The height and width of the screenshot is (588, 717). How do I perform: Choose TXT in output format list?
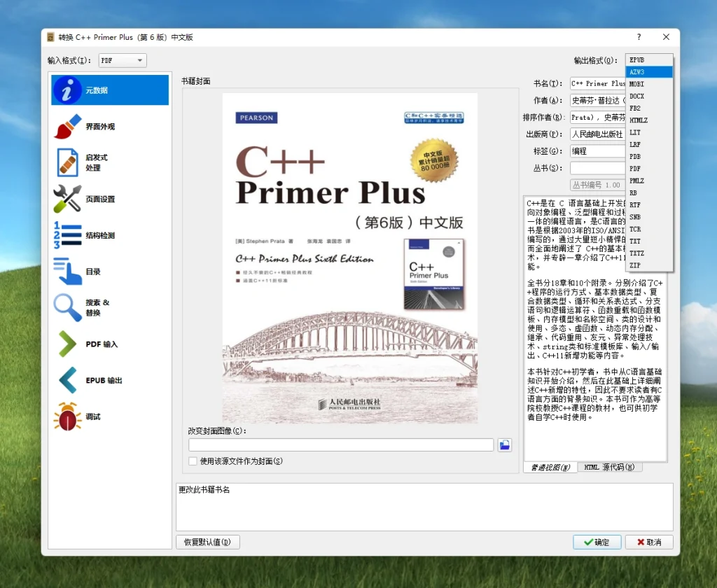[649, 241]
